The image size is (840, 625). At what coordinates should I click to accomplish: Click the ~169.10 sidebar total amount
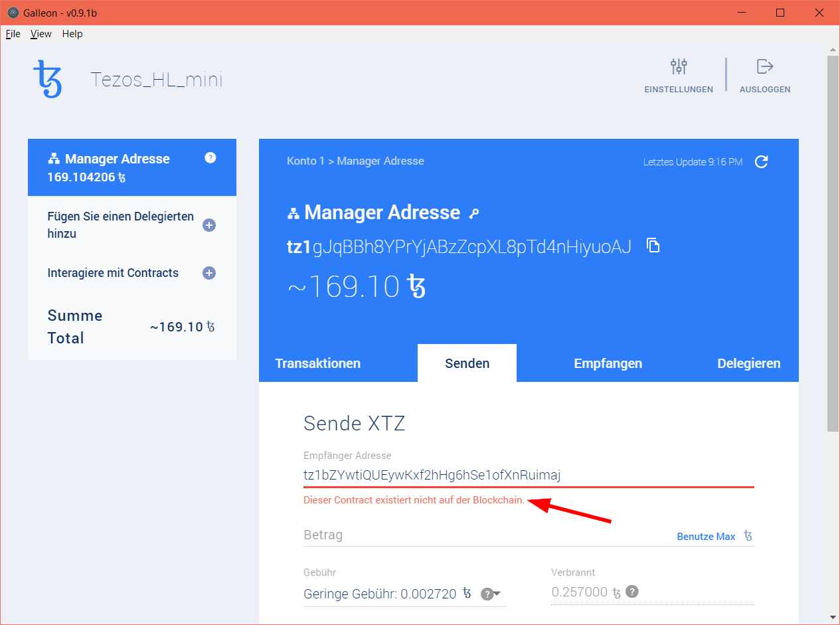(182, 327)
